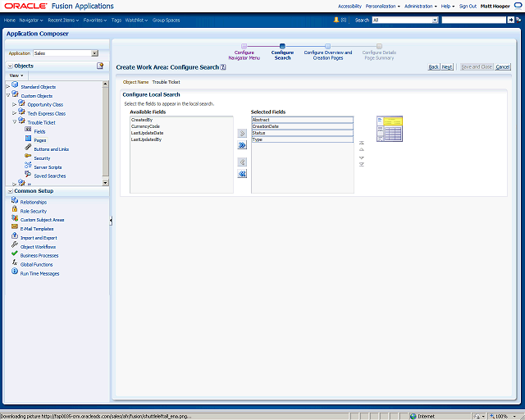Collapse the Custom Objects tree node
Screen dimensions: 525x420
(x=8, y=95)
